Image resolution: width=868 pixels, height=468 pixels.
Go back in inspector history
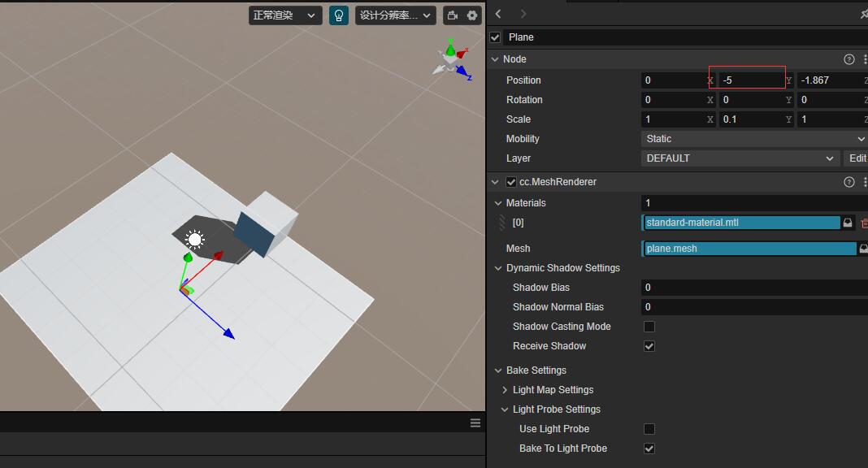coord(498,14)
